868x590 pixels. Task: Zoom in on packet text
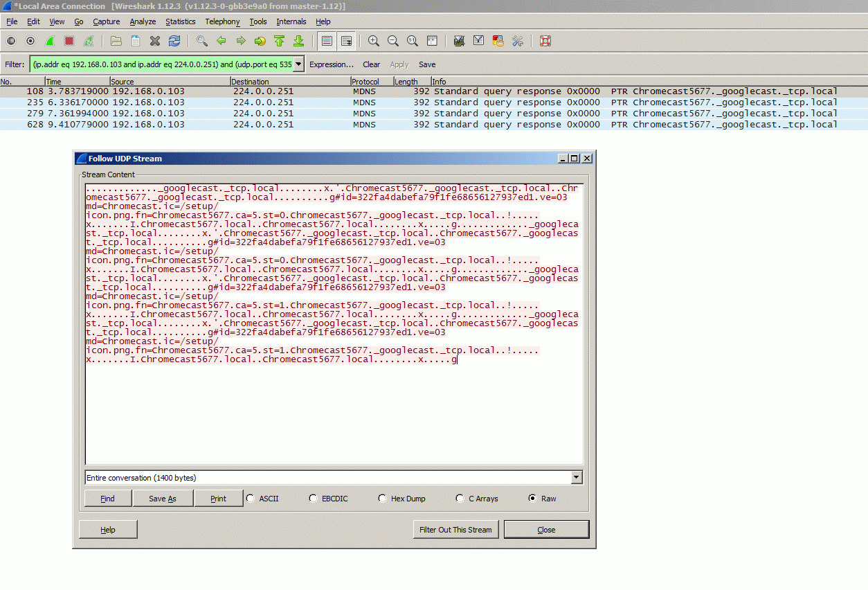click(x=374, y=41)
